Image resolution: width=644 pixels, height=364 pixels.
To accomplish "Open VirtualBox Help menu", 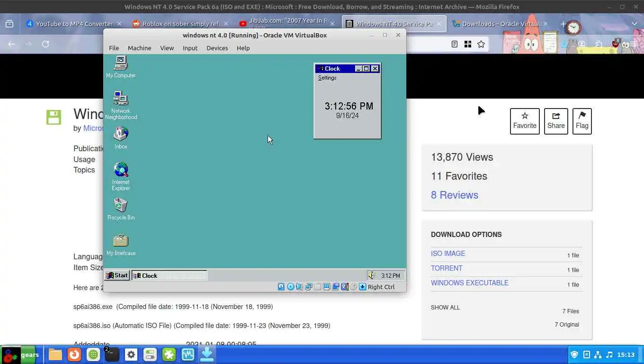I will coord(243,48).
